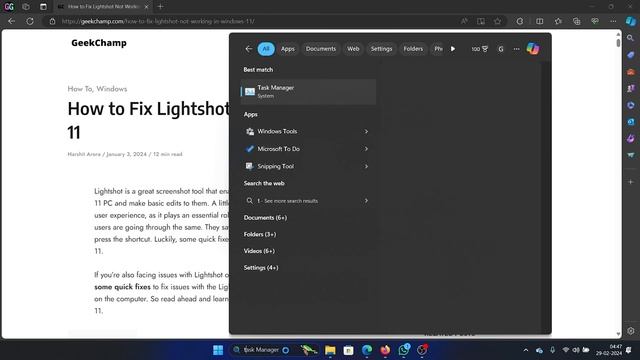Click GeekChamp site logo
The height and width of the screenshot is (360, 640).
point(99,43)
